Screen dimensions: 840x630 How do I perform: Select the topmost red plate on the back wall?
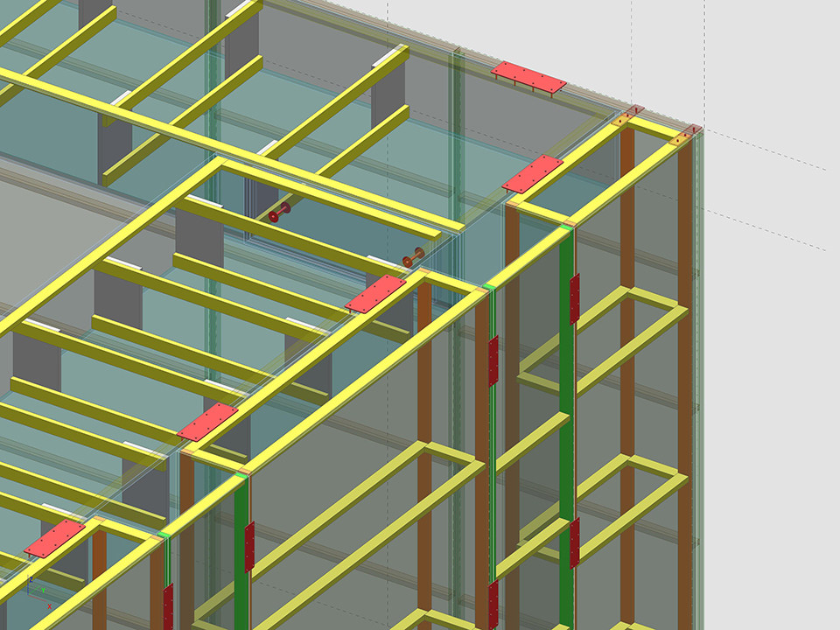pyautogui.click(x=528, y=76)
